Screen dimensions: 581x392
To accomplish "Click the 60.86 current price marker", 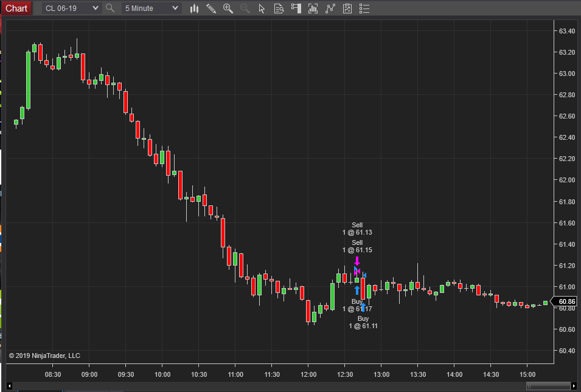I will tap(566, 301).
